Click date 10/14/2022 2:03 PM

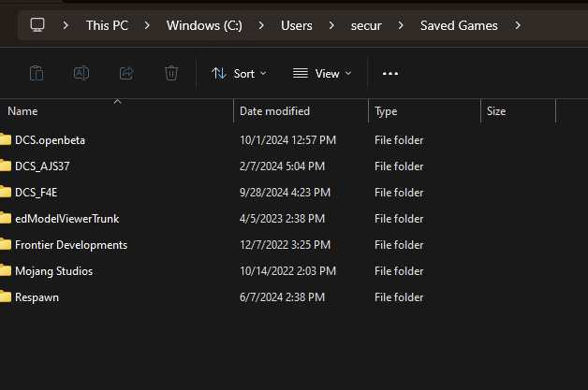coord(287,271)
